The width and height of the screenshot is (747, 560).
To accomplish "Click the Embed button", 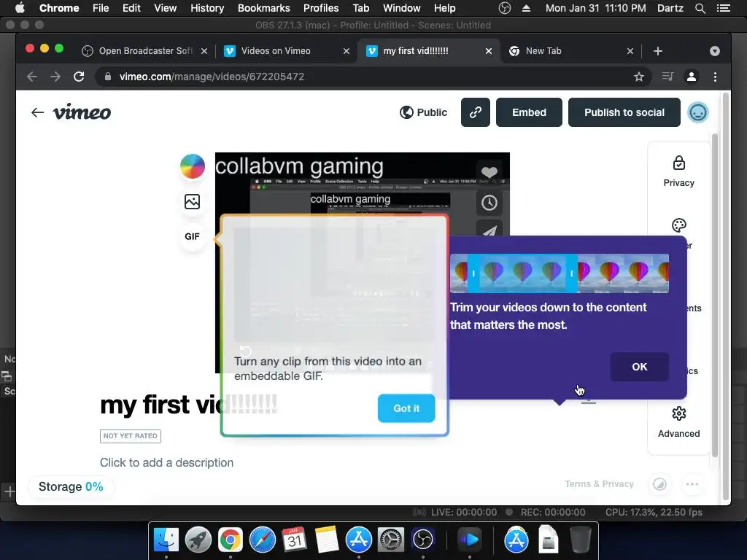I will click(529, 112).
